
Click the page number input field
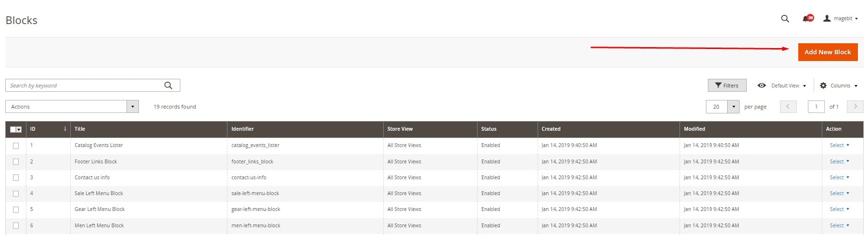pyautogui.click(x=816, y=107)
